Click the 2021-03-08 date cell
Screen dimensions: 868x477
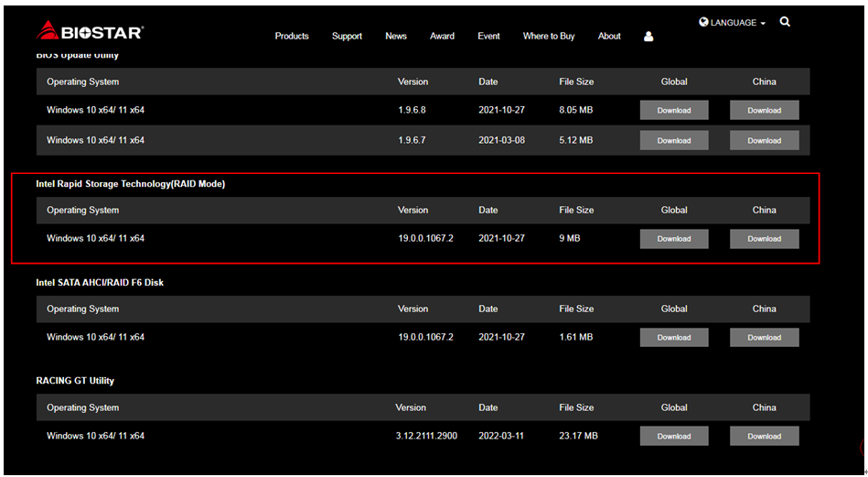coord(501,140)
